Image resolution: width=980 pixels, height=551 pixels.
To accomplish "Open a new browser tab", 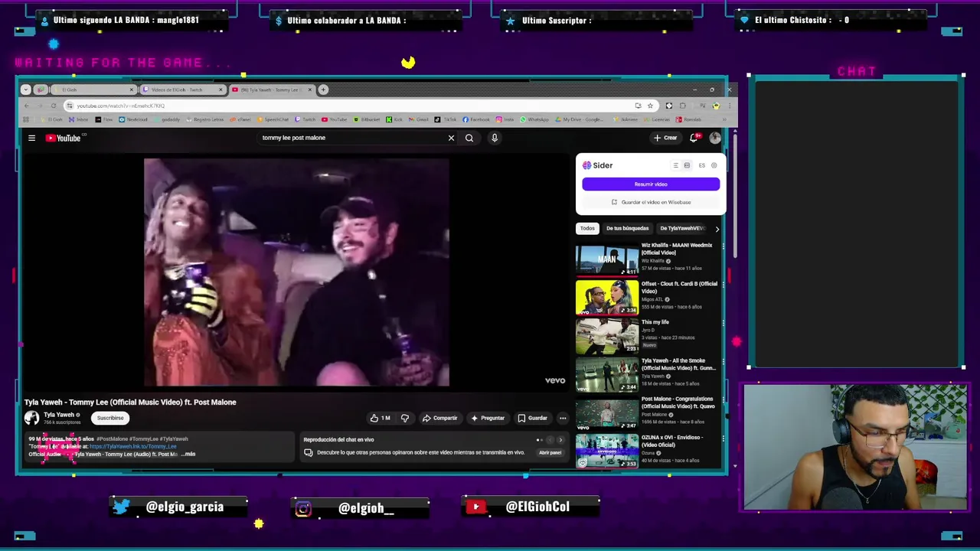I will point(323,90).
